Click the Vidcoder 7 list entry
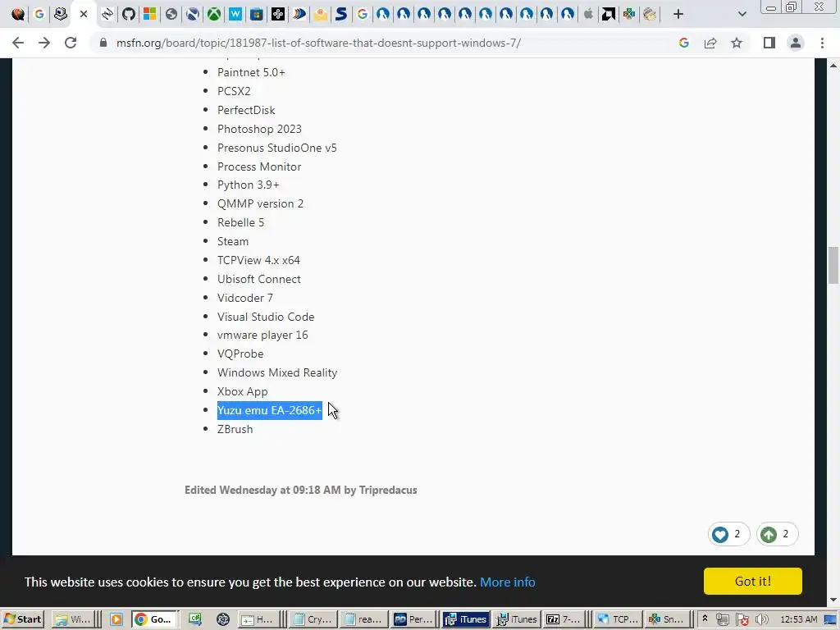840x630 pixels. click(245, 298)
